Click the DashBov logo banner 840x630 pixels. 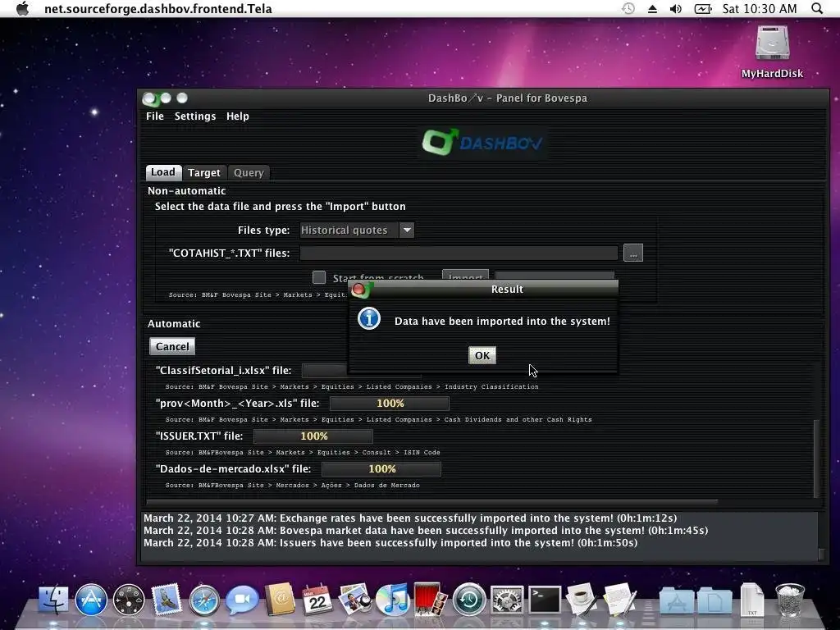(482, 143)
